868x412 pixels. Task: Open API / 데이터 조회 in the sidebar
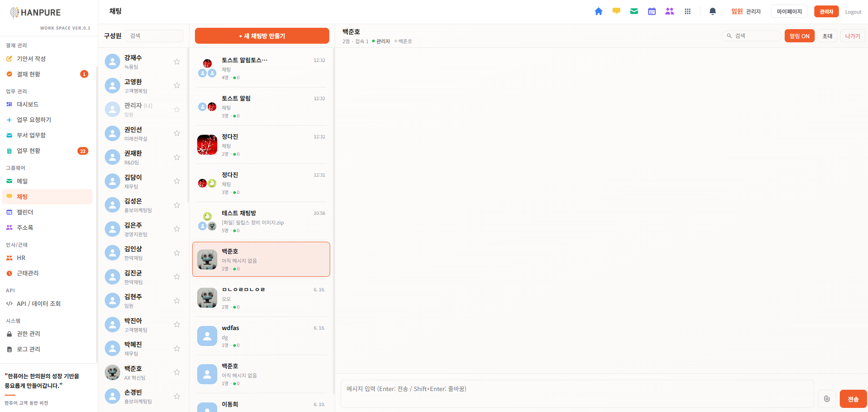pos(47,304)
